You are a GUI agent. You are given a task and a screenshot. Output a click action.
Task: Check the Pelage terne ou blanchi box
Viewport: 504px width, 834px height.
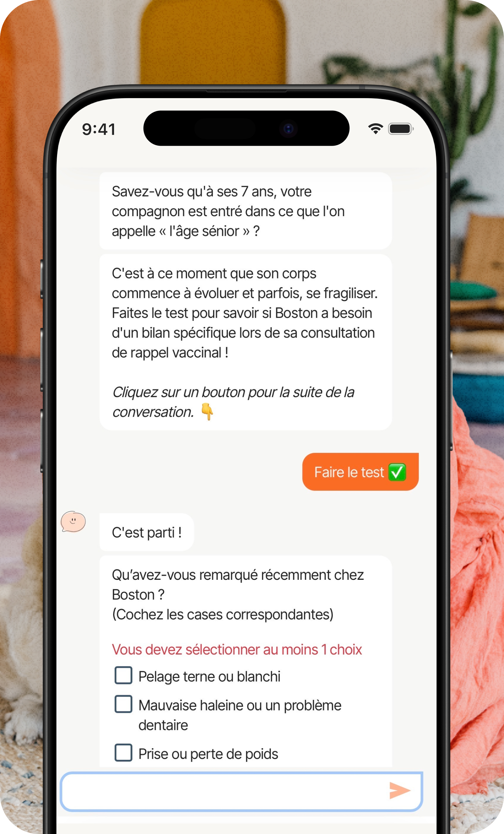[x=123, y=675]
